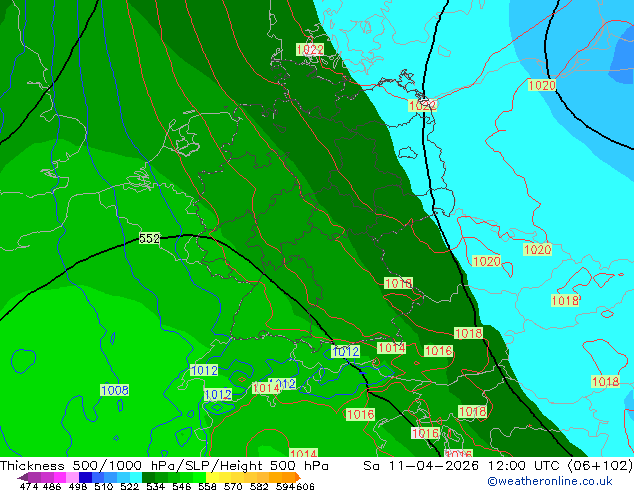This screenshot has height=490, width=634.
Task: Click legend value 594
Action: coord(285,486)
